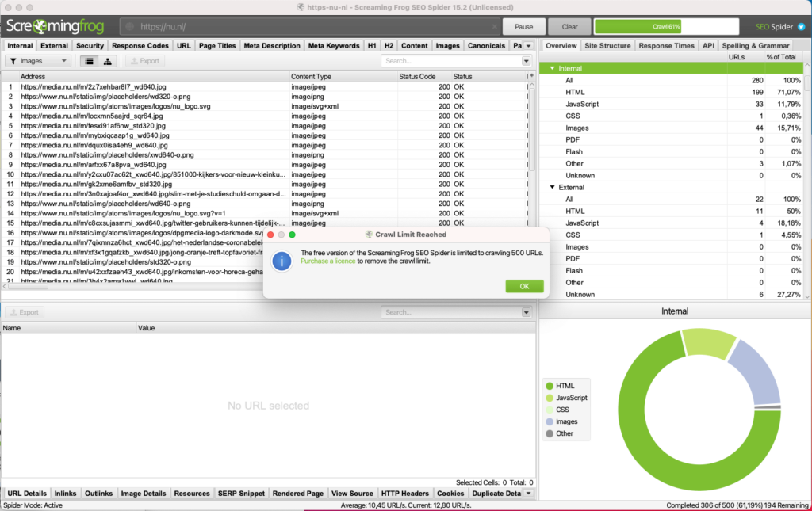This screenshot has height=511, width=812.
Task: Switch to the Site Structure tab
Action: (x=608, y=46)
